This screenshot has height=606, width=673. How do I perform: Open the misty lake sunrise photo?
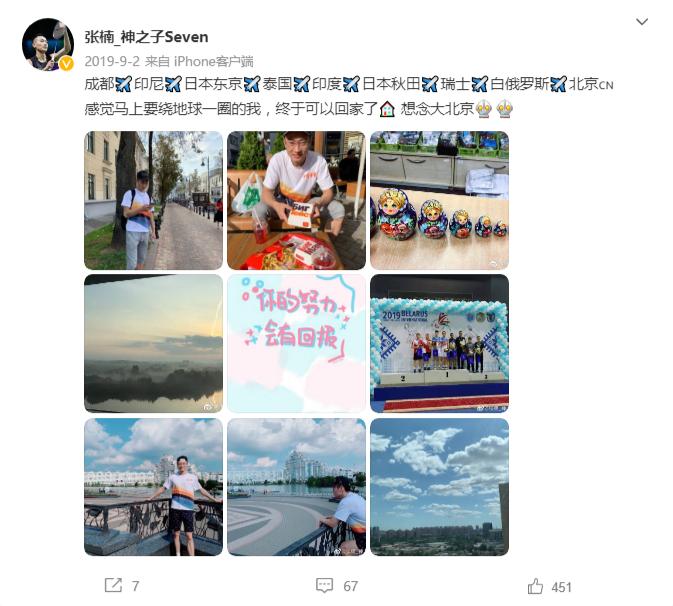(153, 343)
